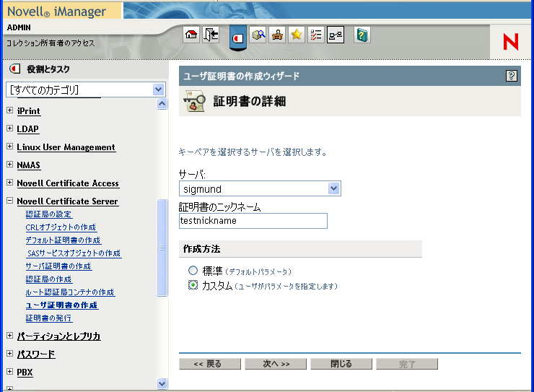This screenshot has width=534, height=392.
Task: Open the 認証局の作成 link
Action: point(48,279)
